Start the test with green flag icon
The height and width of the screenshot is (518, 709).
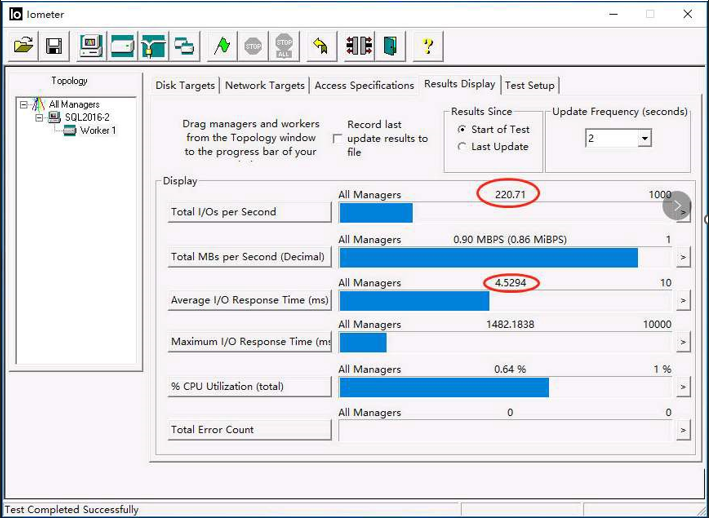pyautogui.click(x=222, y=46)
